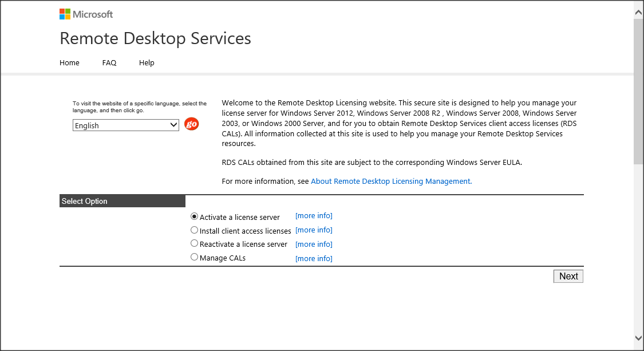Go to the FAQ page
Viewport: 644px width, 351px height.
pyautogui.click(x=109, y=63)
